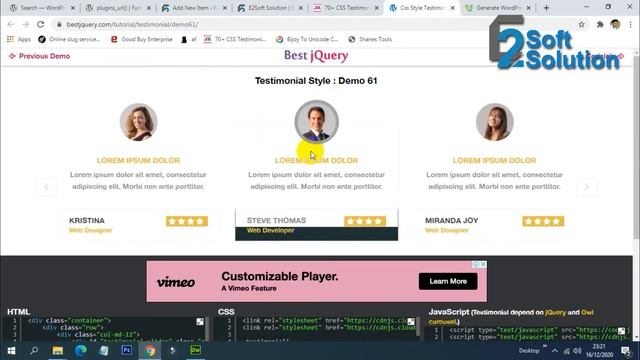This screenshot has width=640, height=360.
Task: Click the star rating beside Kristina
Action: [187, 221]
